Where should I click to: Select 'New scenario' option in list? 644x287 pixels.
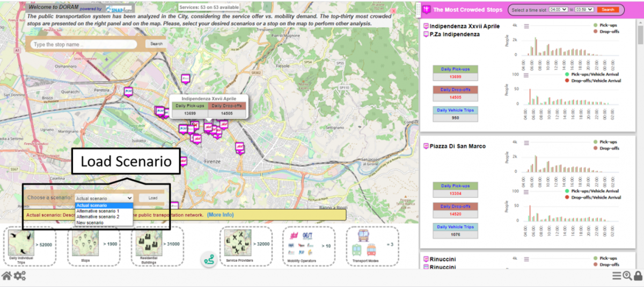click(90, 222)
